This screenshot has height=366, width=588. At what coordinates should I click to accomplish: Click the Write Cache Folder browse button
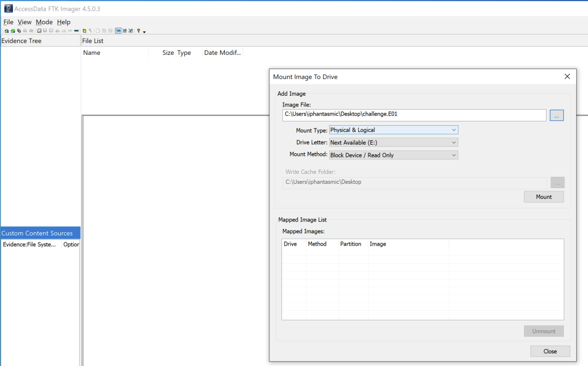point(557,183)
